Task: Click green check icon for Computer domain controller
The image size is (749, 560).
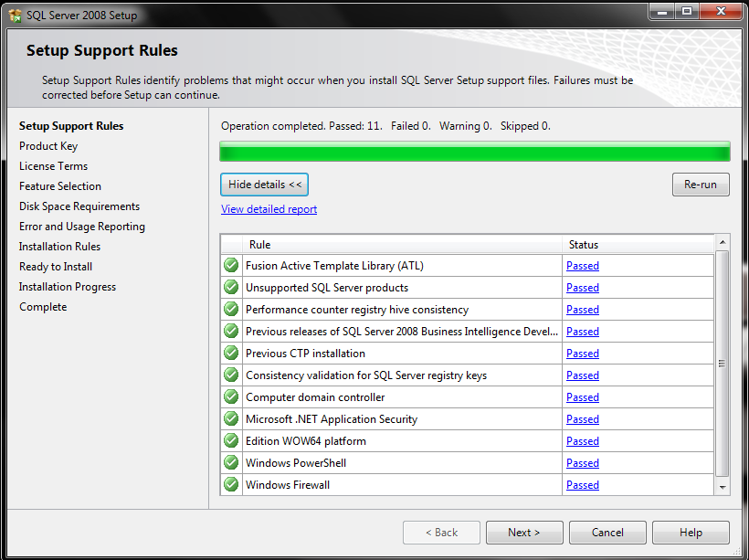Action: point(231,397)
